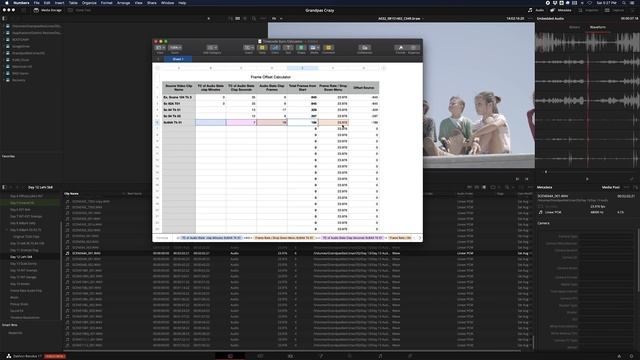
Task: Click the Text icon in Numbers toolbar
Action: pos(288,49)
